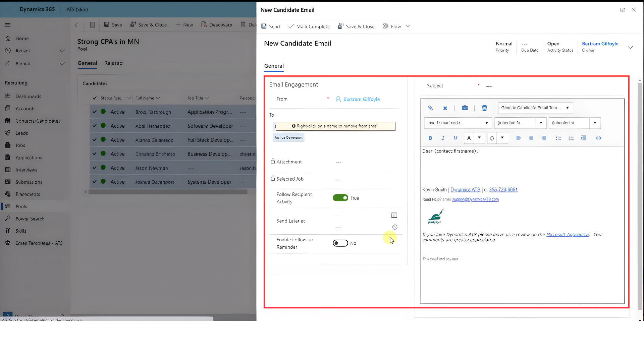
Task: Uncheck the Alanna Celentano row checkmark
Action: coord(95,140)
